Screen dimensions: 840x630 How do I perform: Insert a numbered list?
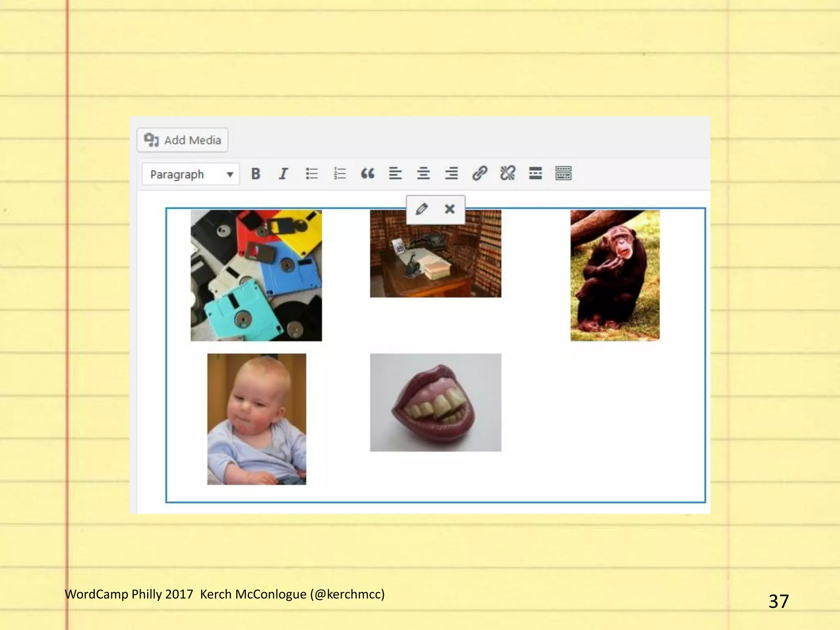(340, 174)
